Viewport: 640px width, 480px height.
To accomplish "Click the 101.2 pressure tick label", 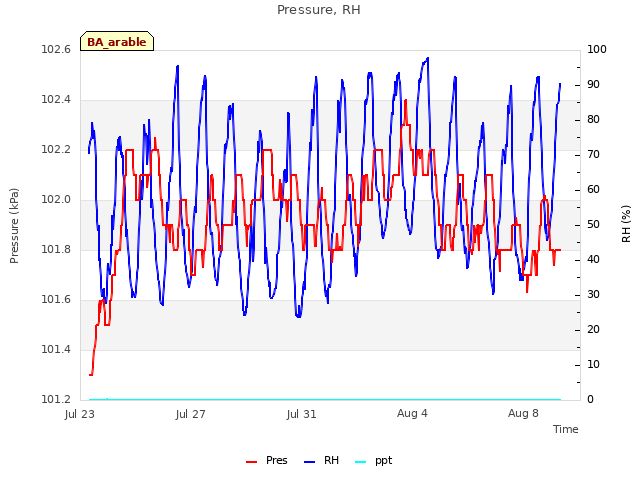I will pos(56,399).
